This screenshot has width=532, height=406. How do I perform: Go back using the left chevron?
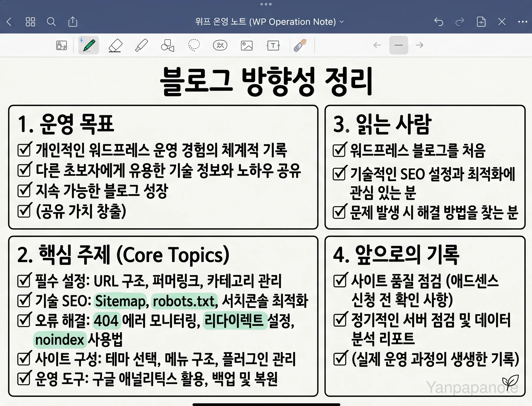(9, 22)
